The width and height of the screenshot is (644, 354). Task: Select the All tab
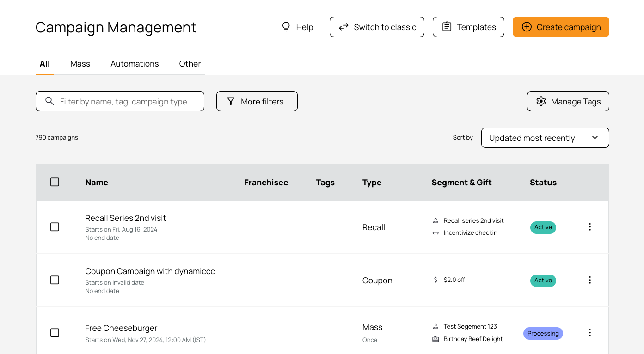pos(45,64)
